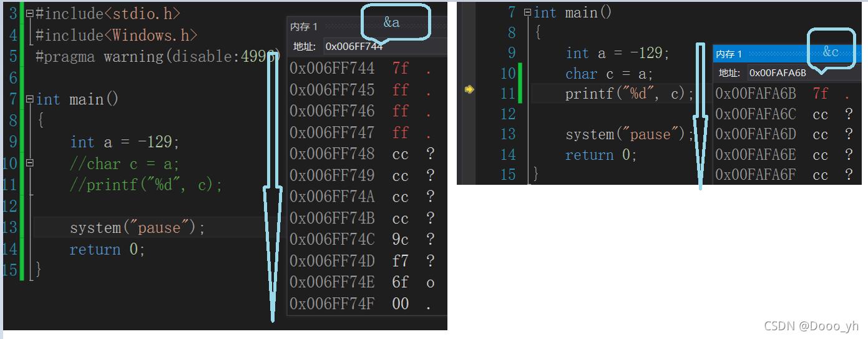Click the #include<Windows.h> line
Viewport: 868px width, 339px height.
(x=117, y=35)
